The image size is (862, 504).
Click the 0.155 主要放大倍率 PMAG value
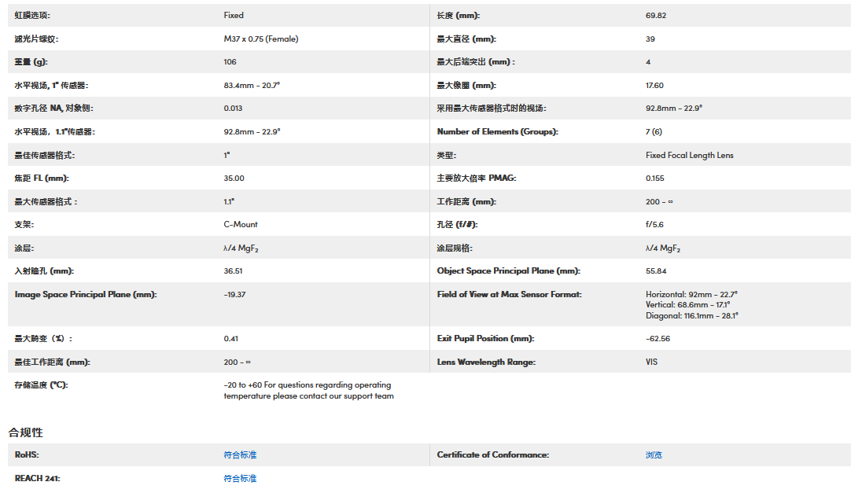coord(654,178)
